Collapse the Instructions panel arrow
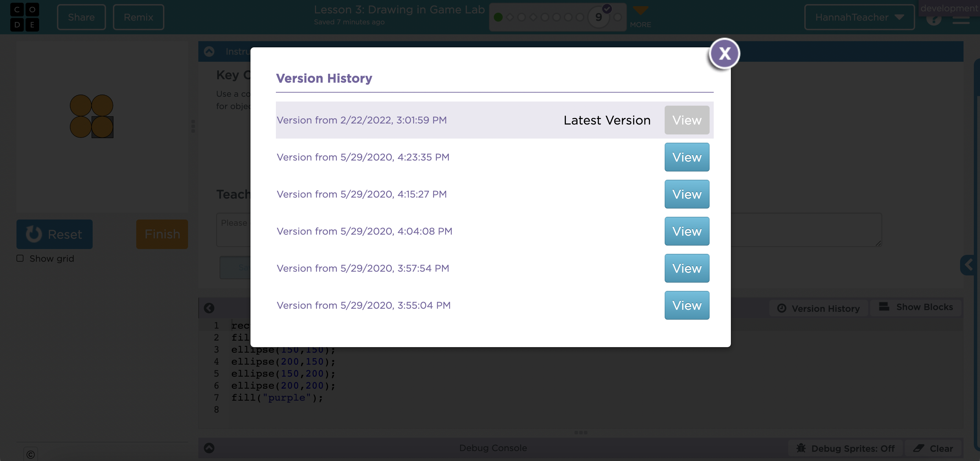 (x=209, y=51)
